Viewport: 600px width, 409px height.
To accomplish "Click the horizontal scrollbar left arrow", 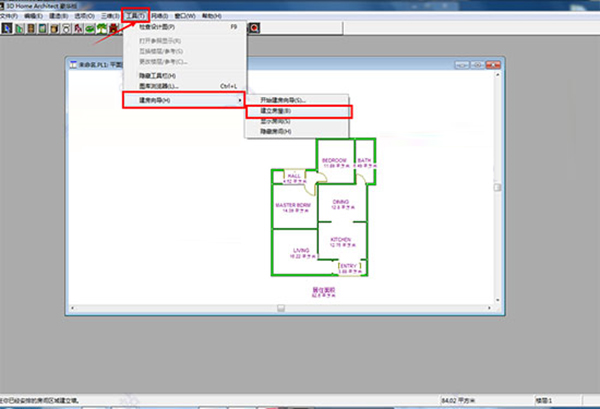I will [x=73, y=308].
